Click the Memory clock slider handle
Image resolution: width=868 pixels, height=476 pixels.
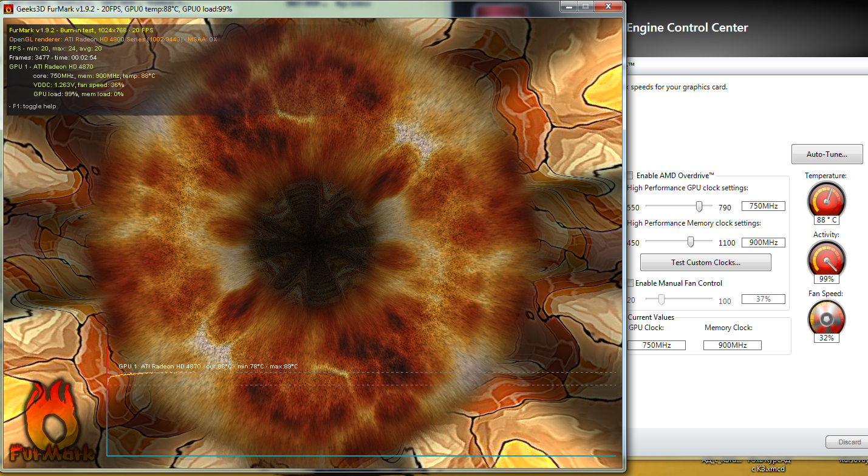691,242
